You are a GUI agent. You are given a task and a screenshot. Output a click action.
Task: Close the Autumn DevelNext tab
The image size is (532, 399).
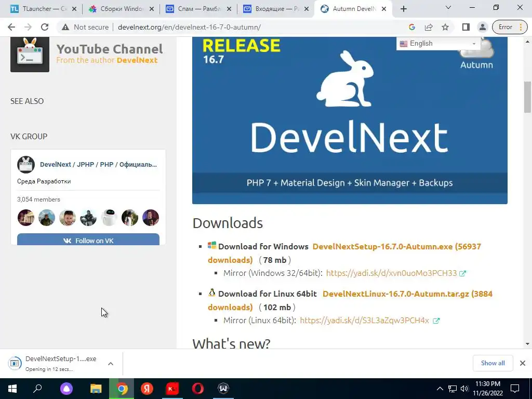384,9
